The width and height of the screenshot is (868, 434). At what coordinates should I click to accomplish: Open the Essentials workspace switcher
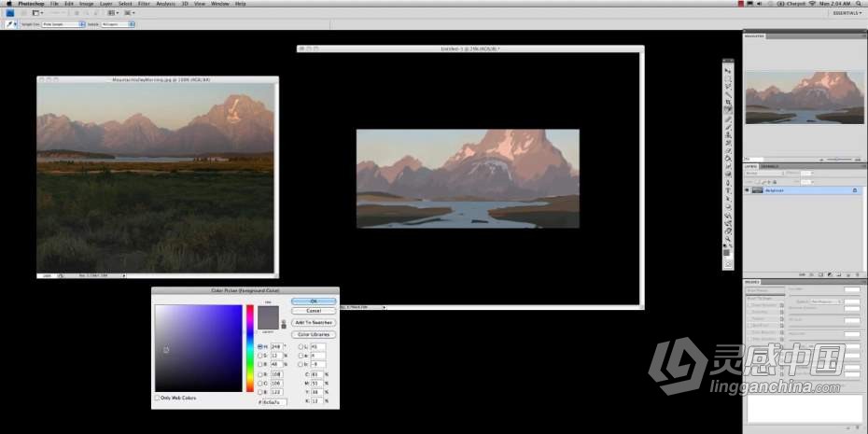pos(846,13)
